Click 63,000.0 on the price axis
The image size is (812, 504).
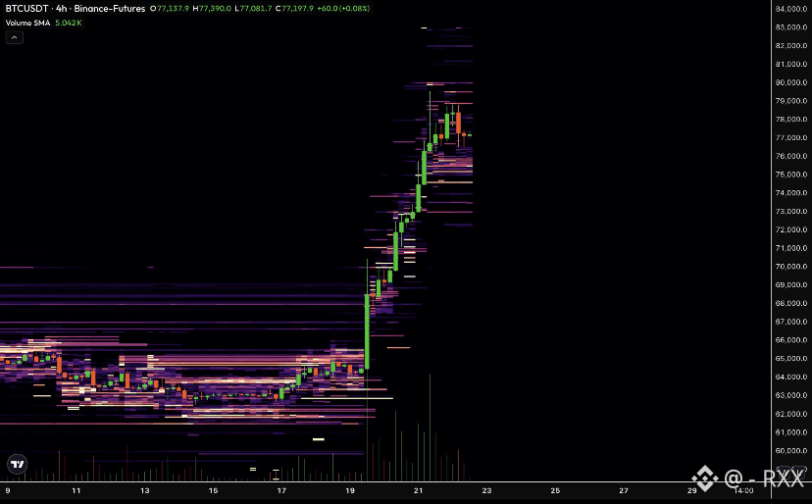click(790, 395)
